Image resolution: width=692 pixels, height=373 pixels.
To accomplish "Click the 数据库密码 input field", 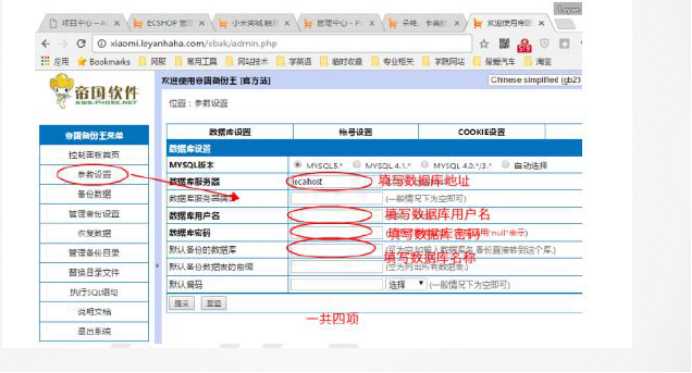I will pyautogui.click(x=336, y=232).
